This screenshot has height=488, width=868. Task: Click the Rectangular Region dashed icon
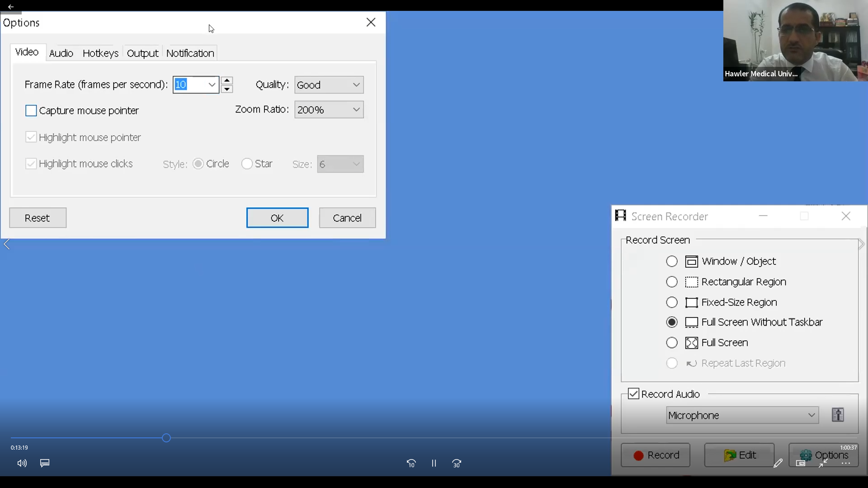[x=692, y=282]
